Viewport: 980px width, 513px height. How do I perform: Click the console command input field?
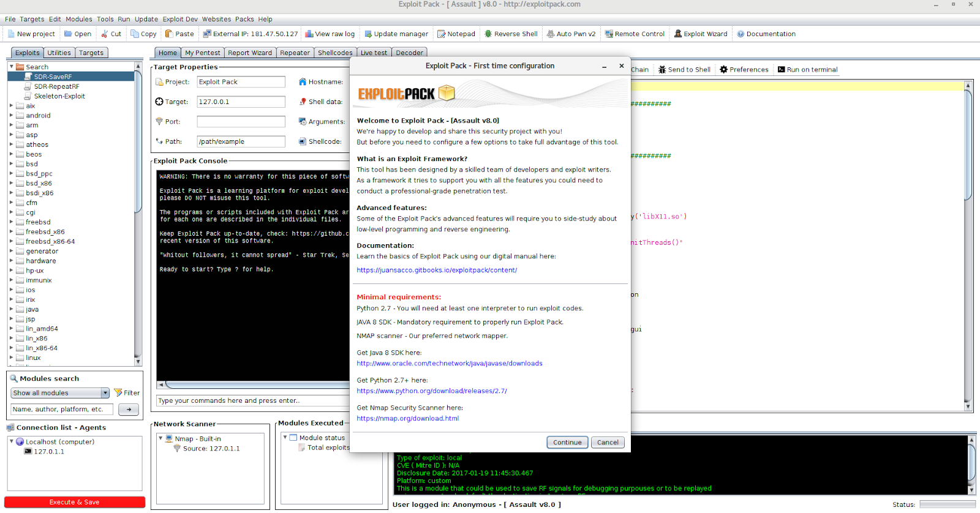(x=253, y=400)
